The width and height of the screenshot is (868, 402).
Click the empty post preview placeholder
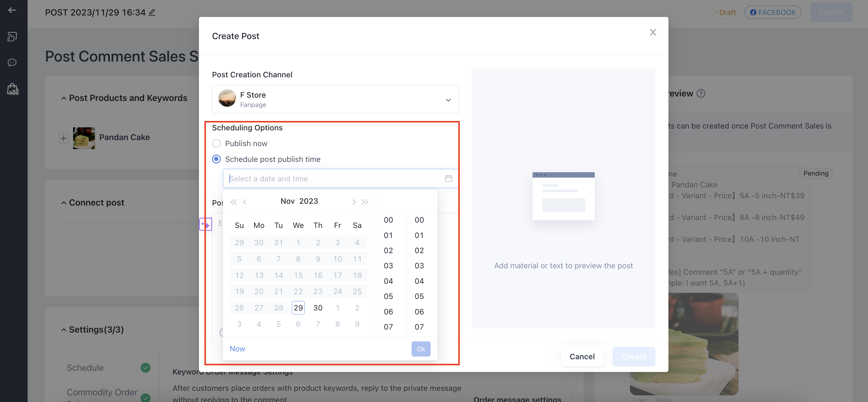click(x=563, y=198)
